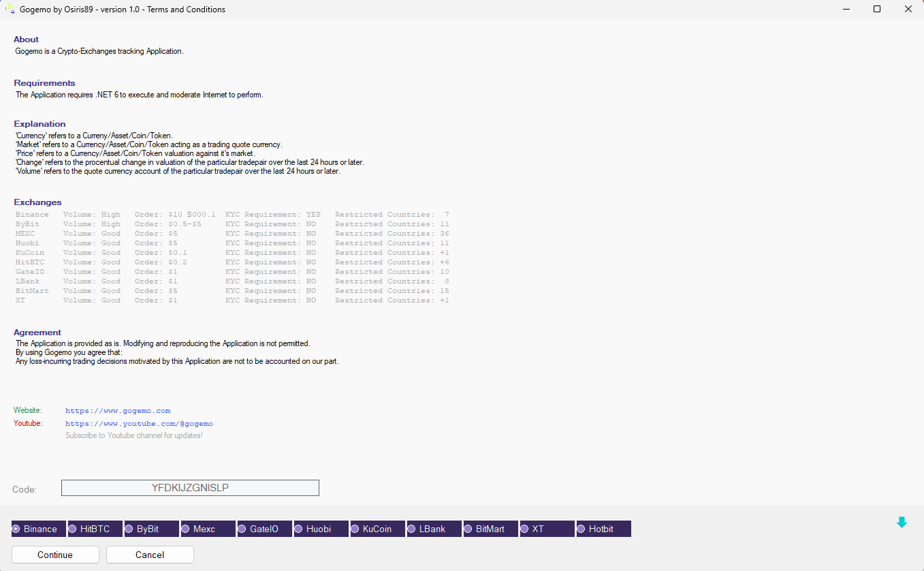Click the 'Youtube:' label
The height and width of the screenshot is (571, 924).
click(x=28, y=423)
